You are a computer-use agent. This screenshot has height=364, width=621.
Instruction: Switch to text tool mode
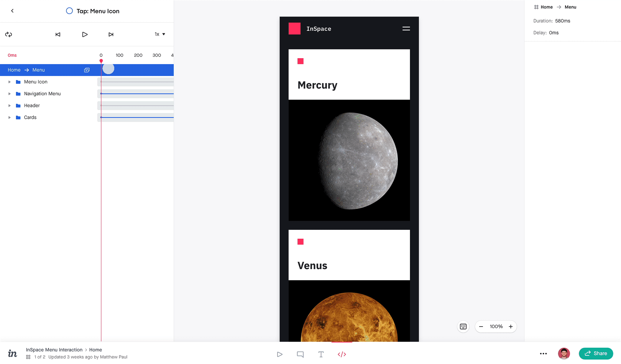pyautogui.click(x=321, y=354)
